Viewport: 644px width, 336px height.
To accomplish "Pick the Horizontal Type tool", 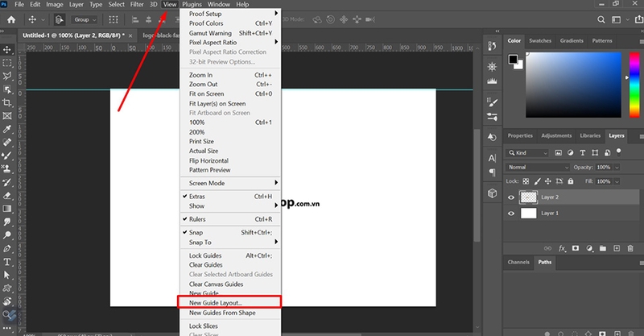I will coord(7,262).
